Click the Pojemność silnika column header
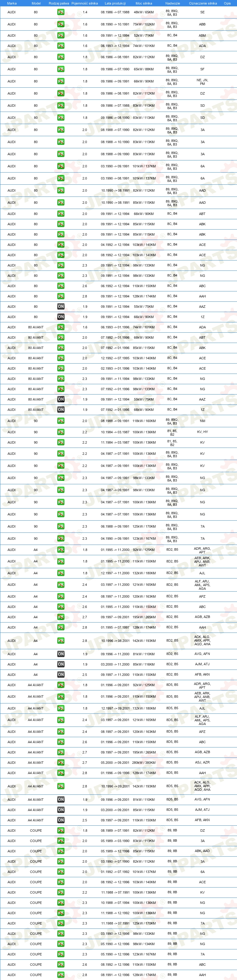237x980 pixels. click(x=85, y=3)
